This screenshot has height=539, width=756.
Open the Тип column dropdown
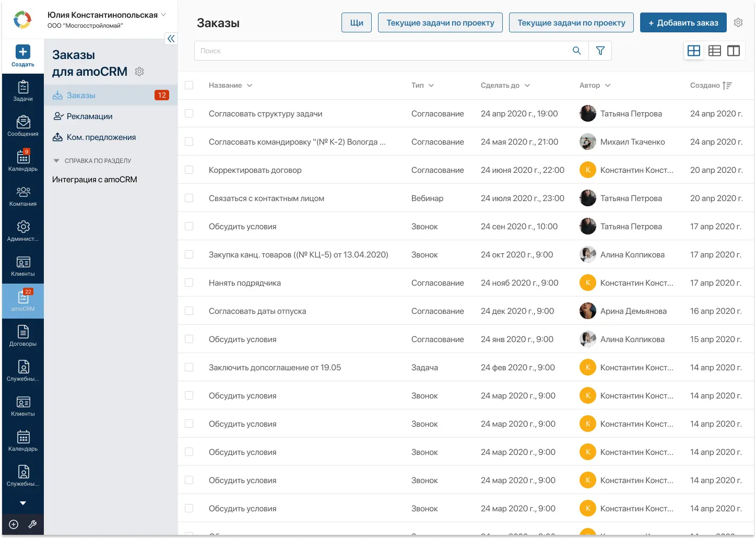point(431,85)
